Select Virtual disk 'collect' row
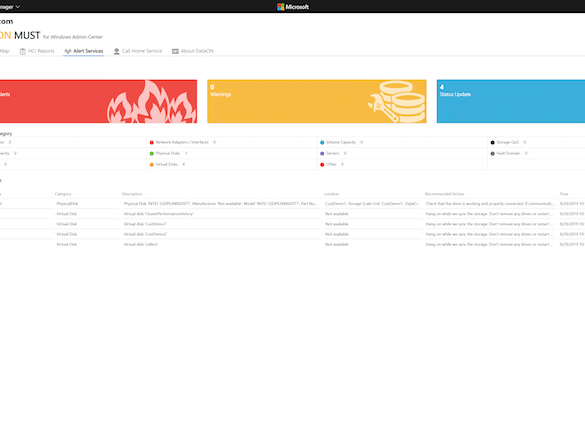This screenshot has width=585, height=441. 292,244
